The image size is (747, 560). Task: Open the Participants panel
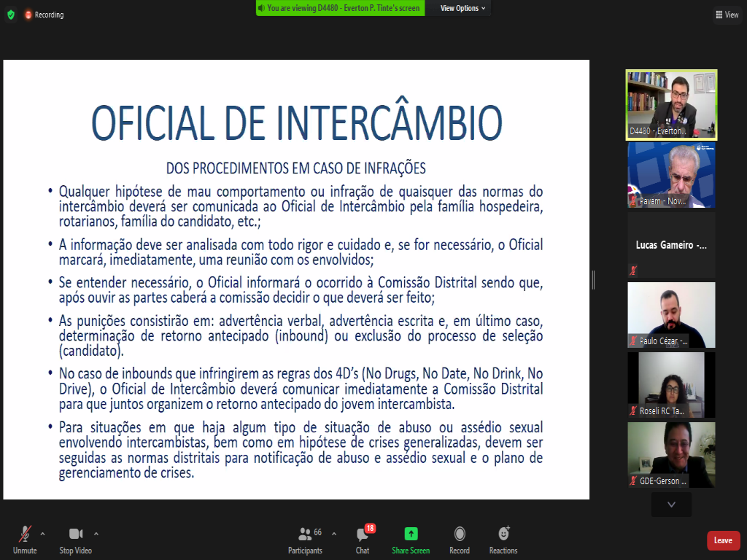[305, 540]
